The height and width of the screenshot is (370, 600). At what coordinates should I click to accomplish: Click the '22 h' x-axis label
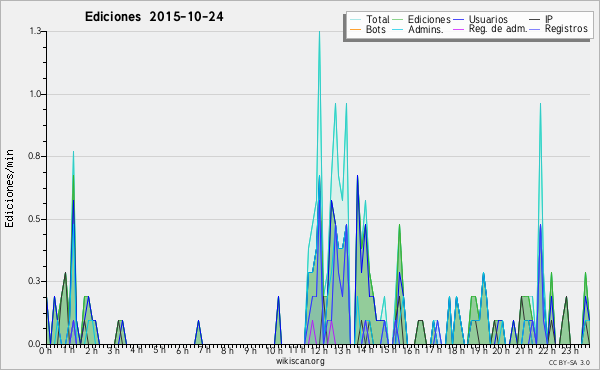pos(546,350)
